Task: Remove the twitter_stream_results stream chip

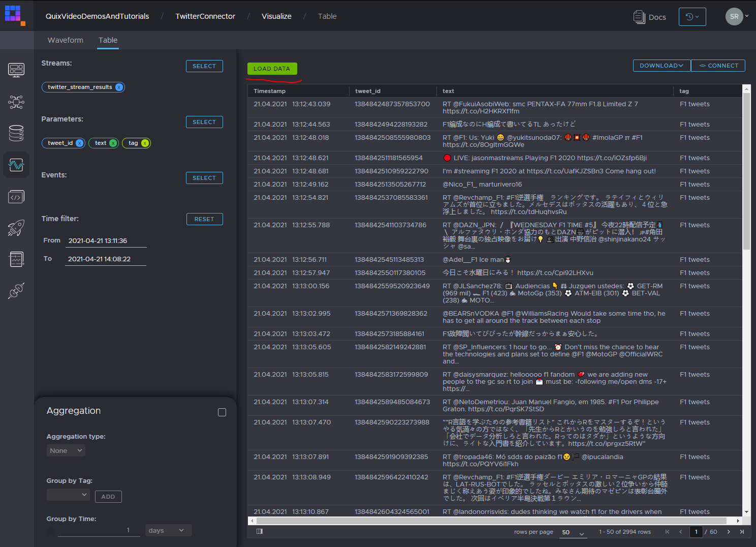Action: [x=119, y=87]
